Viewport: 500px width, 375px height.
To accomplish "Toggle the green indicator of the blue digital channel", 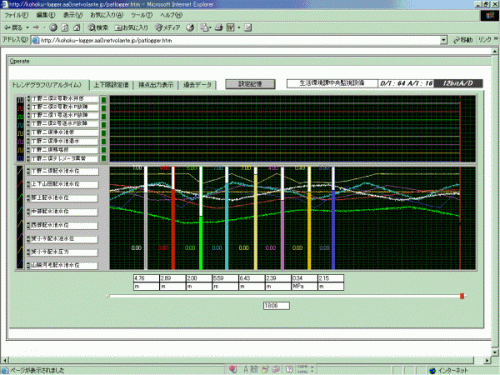I will click(x=104, y=158).
